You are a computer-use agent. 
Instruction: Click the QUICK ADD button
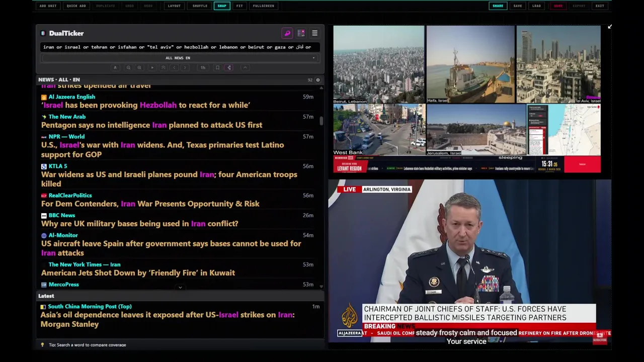click(x=76, y=6)
